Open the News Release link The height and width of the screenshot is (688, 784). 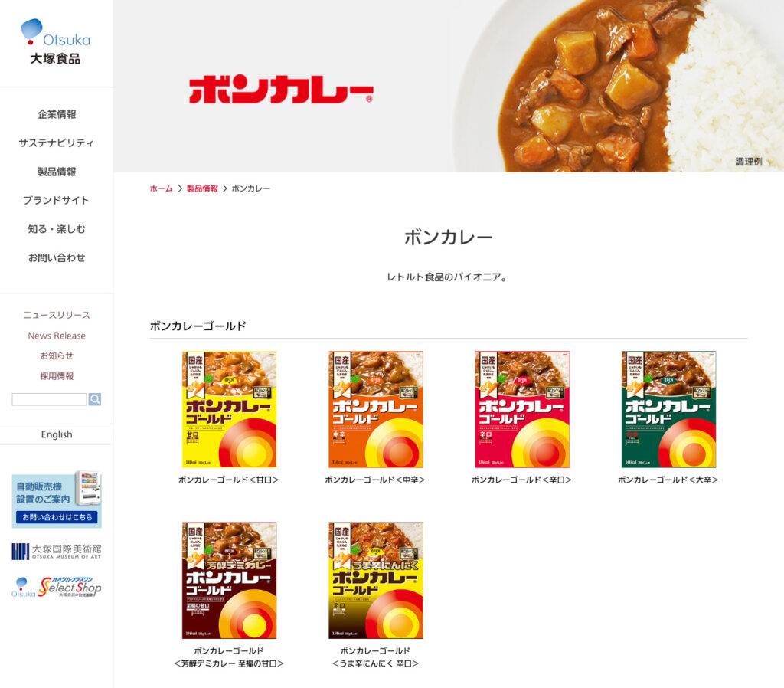[57, 336]
